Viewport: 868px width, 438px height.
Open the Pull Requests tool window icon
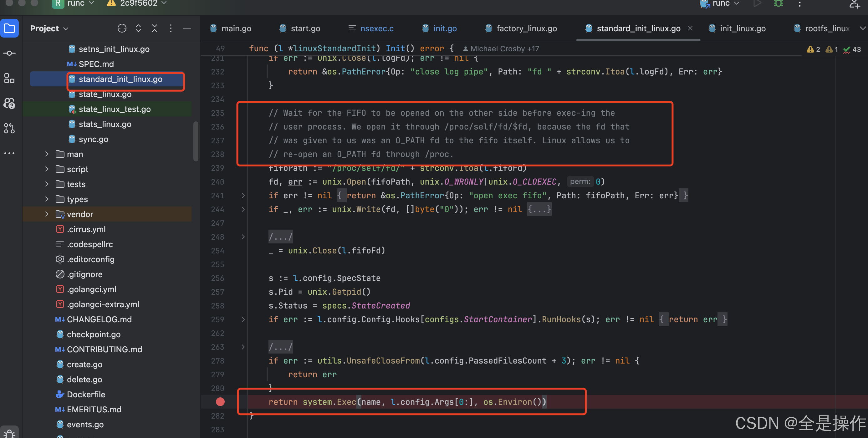tap(9, 128)
